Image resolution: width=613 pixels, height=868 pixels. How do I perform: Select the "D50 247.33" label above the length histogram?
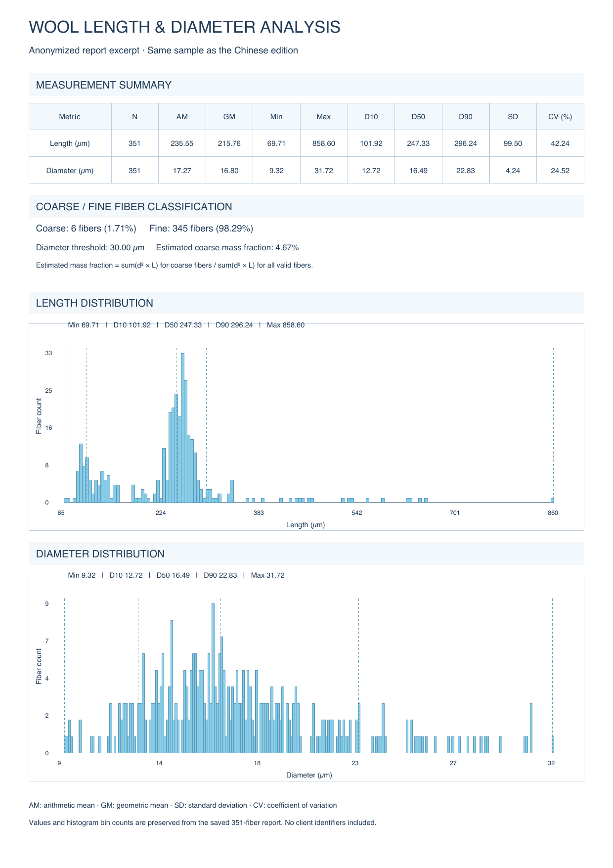pos(183,325)
